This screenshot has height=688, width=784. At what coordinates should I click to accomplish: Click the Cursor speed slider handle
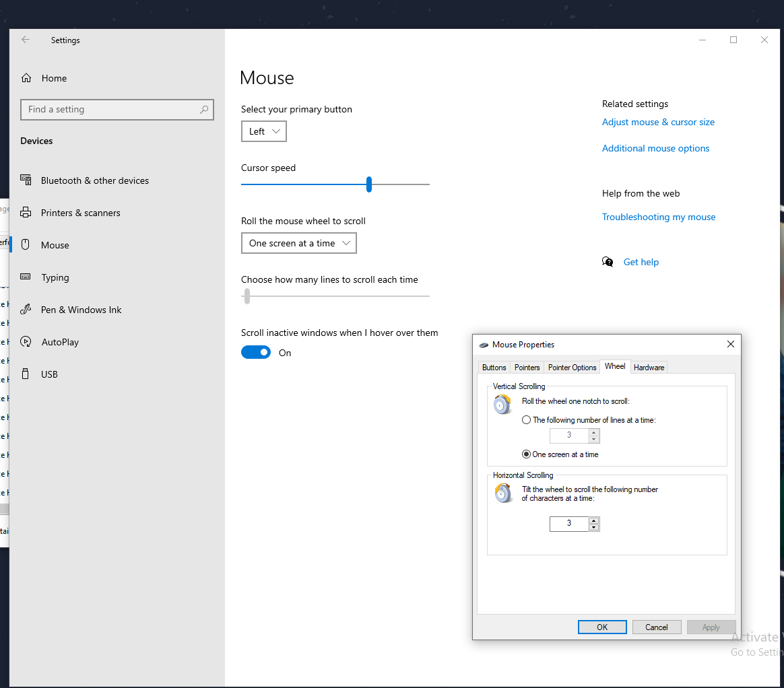[x=369, y=184]
